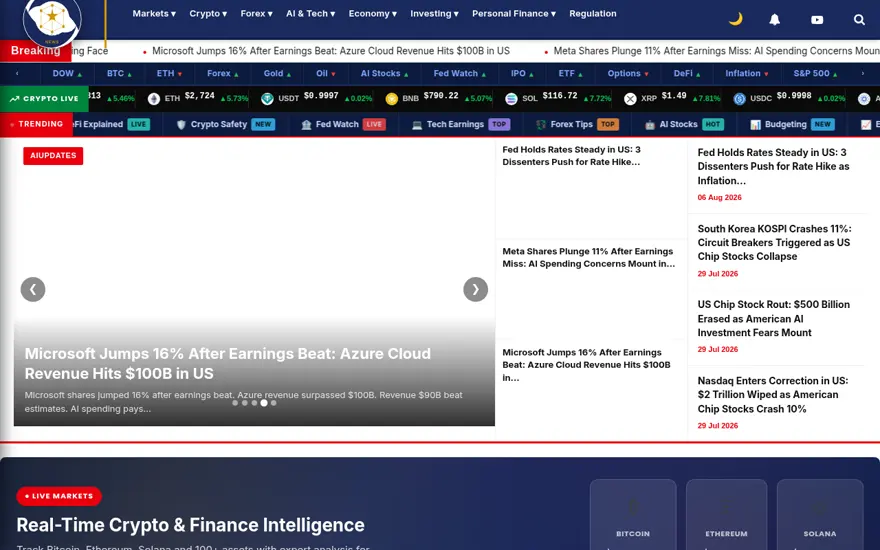Image resolution: width=880 pixels, height=550 pixels.
Task: Go to next carousel slide
Action: pos(475,290)
